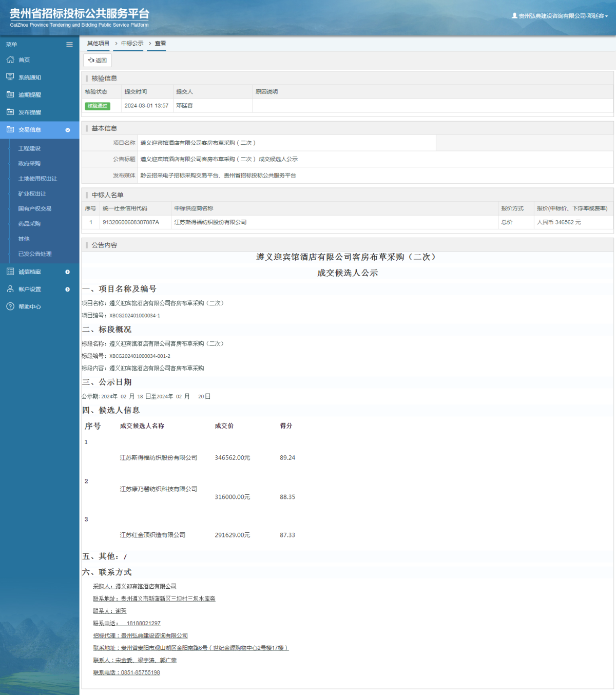
Task: Click the 返回 back button
Action: [98, 60]
